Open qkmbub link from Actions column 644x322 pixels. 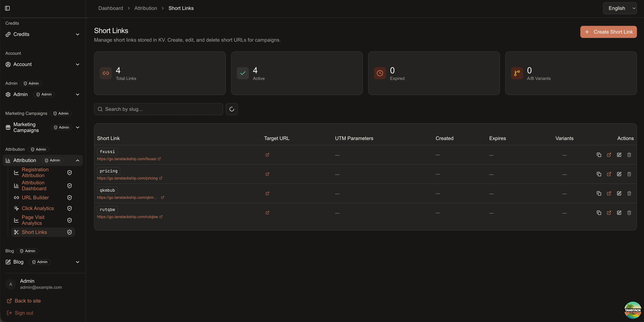609,193
